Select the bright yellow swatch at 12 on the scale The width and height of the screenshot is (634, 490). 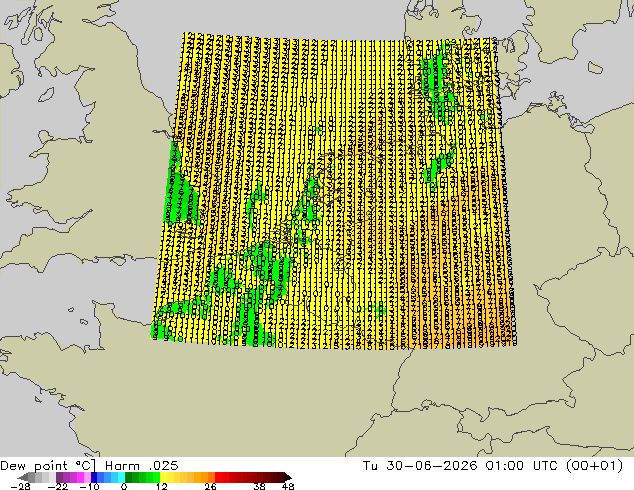tap(163, 477)
